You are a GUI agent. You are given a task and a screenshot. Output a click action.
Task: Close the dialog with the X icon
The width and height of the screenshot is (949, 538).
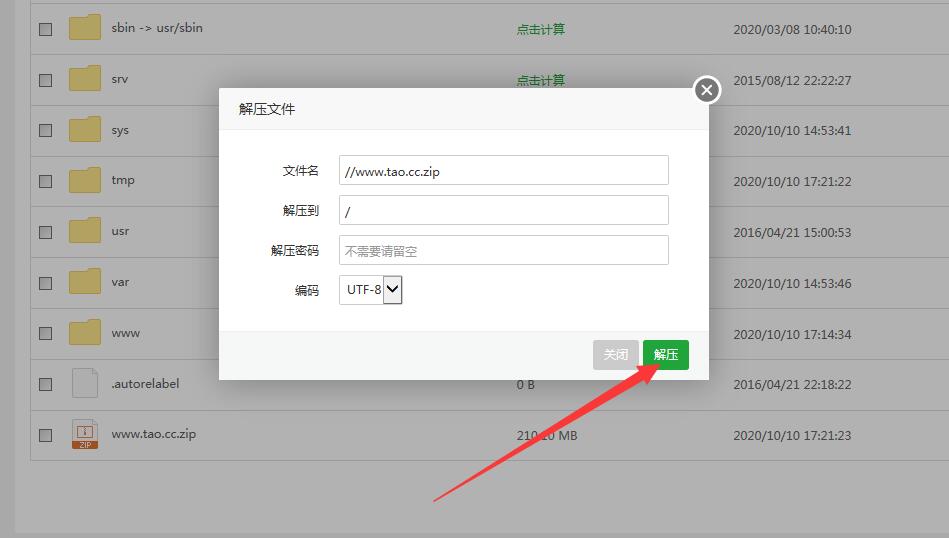click(x=707, y=91)
